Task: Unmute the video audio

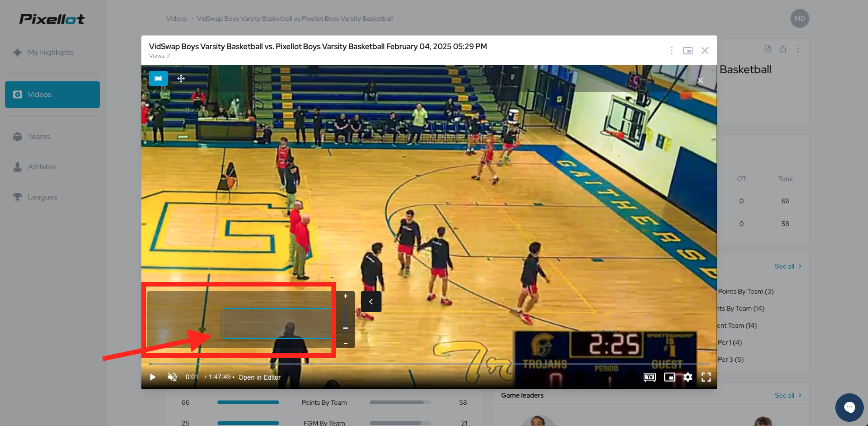Action: (x=172, y=377)
